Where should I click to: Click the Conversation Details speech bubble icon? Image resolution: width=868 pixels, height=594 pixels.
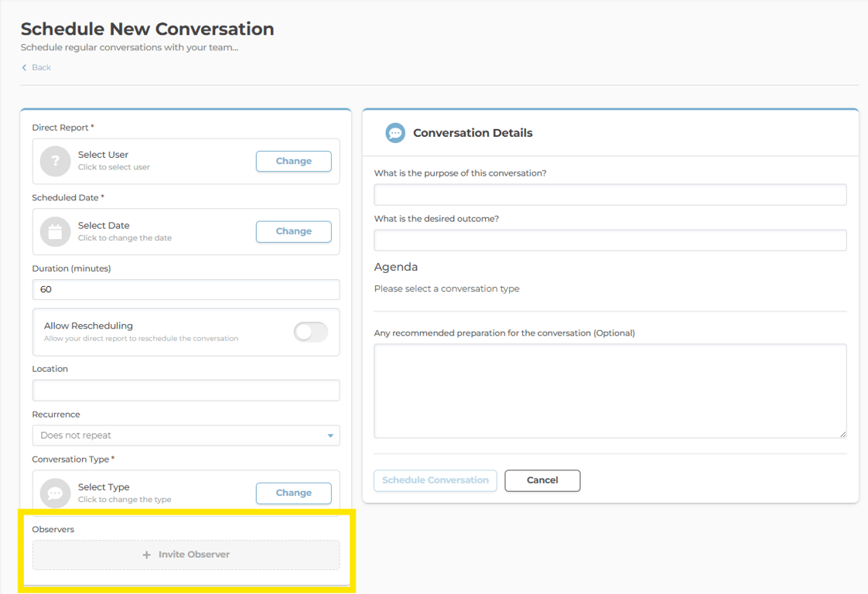click(395, 133)
